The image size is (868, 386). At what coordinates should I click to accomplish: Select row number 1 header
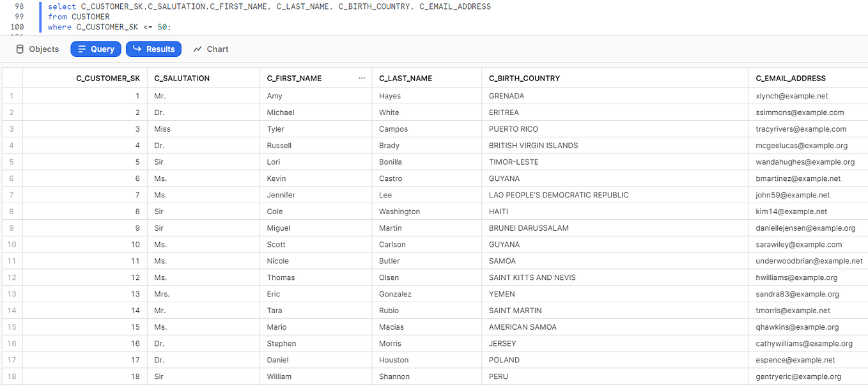click(x=12, y=96)
